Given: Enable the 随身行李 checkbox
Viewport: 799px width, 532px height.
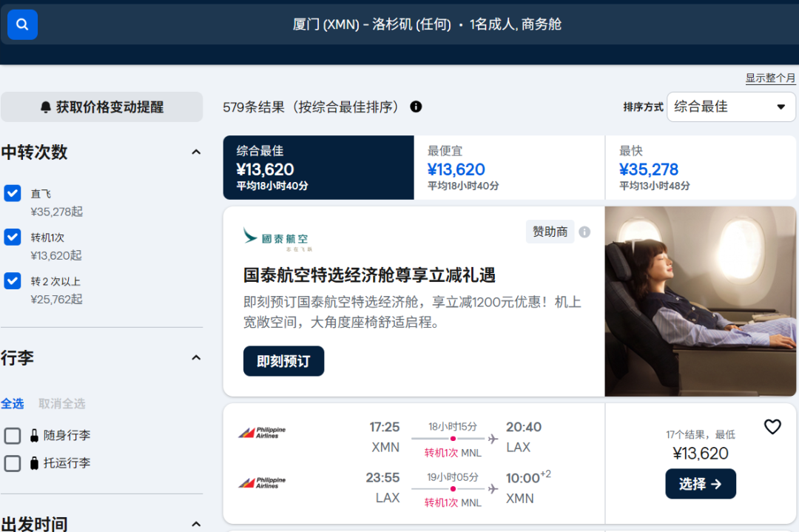Looking at the screenshot, I should tap(13, 435).
